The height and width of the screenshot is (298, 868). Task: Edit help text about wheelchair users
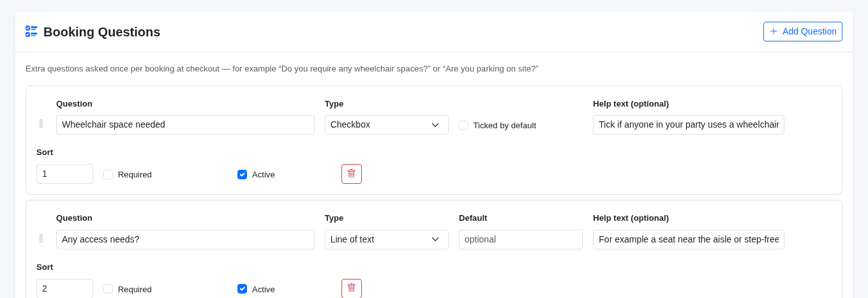click(x=688, y=124)
